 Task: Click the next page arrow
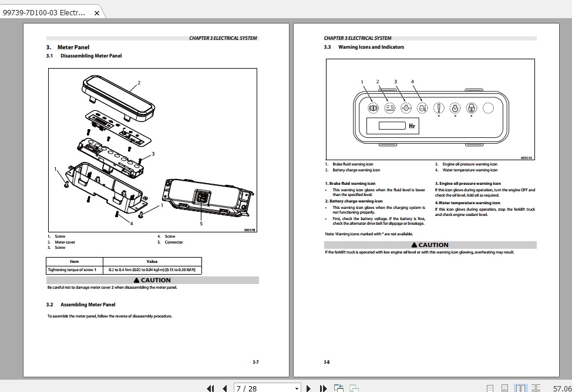point(309,388)
